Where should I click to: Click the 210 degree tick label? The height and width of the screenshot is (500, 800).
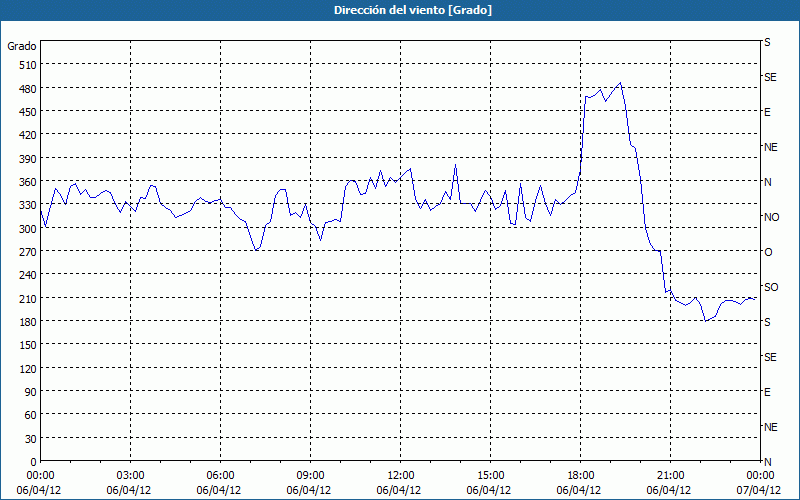(29, 298)
